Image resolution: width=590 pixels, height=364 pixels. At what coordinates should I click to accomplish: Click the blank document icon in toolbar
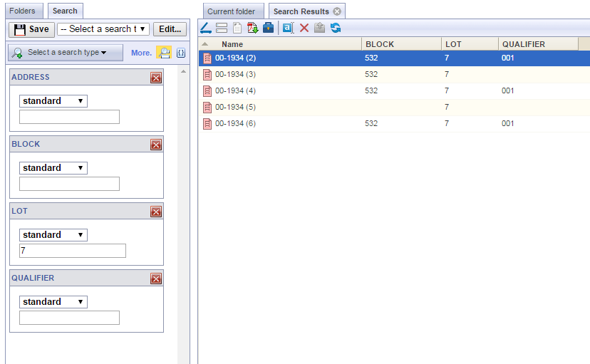[x=237, y=28]
